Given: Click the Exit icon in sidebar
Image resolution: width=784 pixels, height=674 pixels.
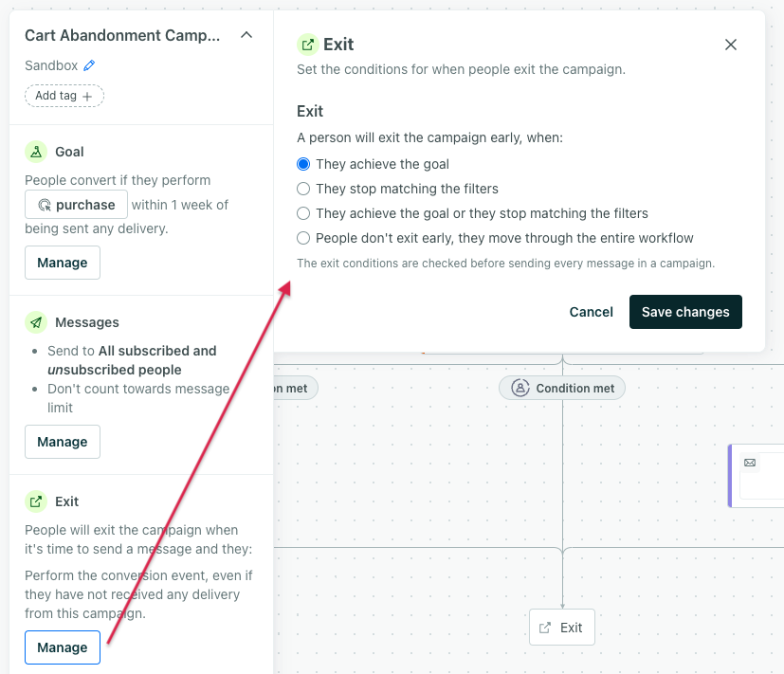Looking at the screenshot, I should (36, 501).
